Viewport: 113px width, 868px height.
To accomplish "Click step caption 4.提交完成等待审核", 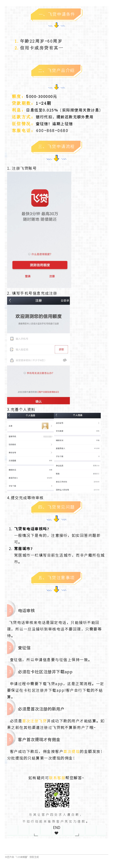I will (25, 498).
